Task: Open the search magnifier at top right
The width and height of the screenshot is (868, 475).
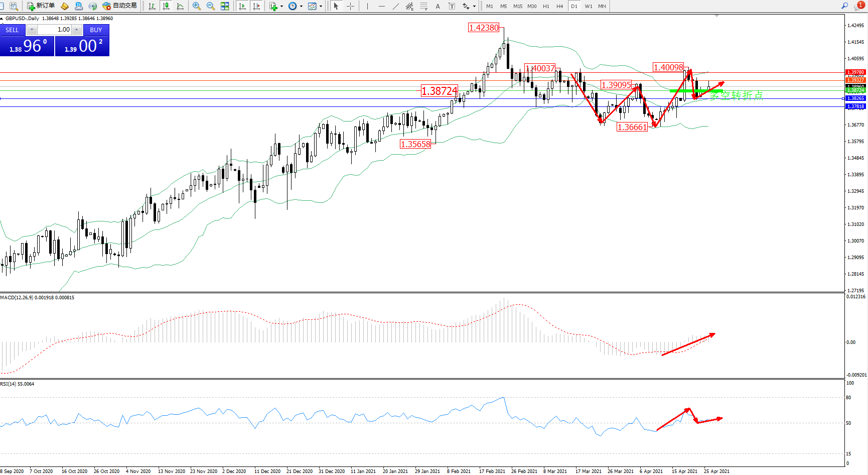Action: [x=845, y=6]
